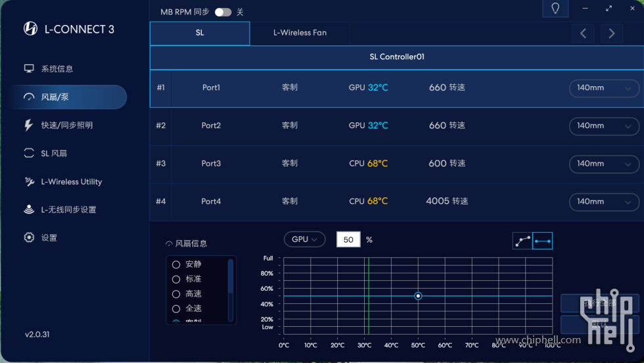Open Port3 140mm fan size dropdown
The width and height of the screenshot is (644, 363).
point(604,164)
